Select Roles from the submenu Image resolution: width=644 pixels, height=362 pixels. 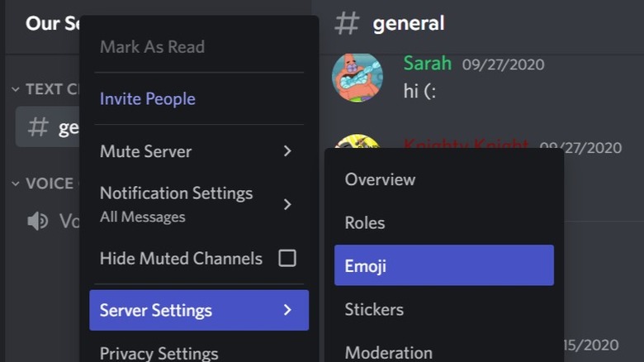(x=365, y=222)
